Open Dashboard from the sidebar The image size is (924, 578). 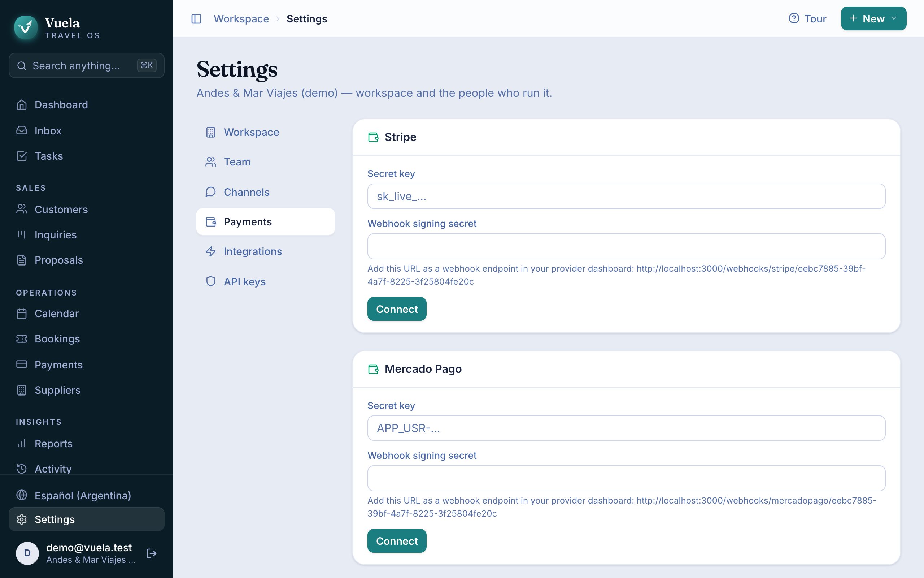click(x=86, y=105)
